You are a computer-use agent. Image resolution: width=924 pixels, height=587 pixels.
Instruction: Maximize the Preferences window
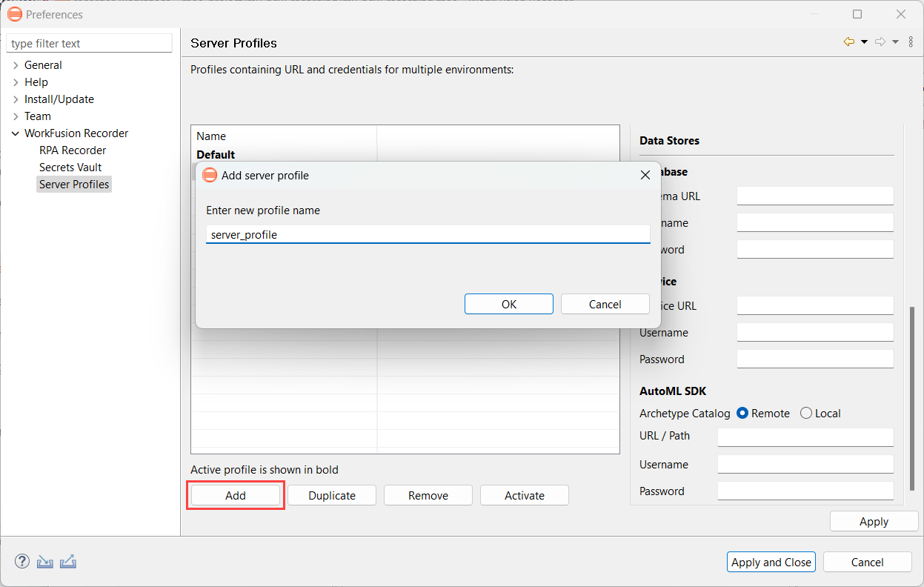(857, 14)
